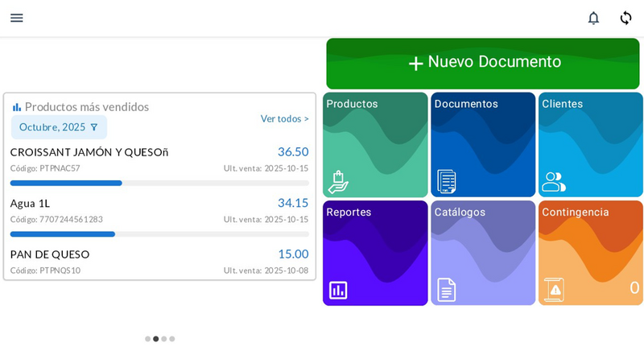Open the Octubre, 2025 filter dropdown
This screenshot has height=347, width=644.
pyautogui.click(x=59, y=127)
